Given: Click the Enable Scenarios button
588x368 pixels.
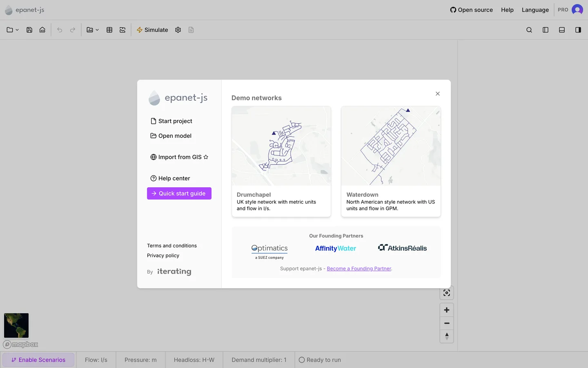Looking at the screenshot, I should (38, 360).
